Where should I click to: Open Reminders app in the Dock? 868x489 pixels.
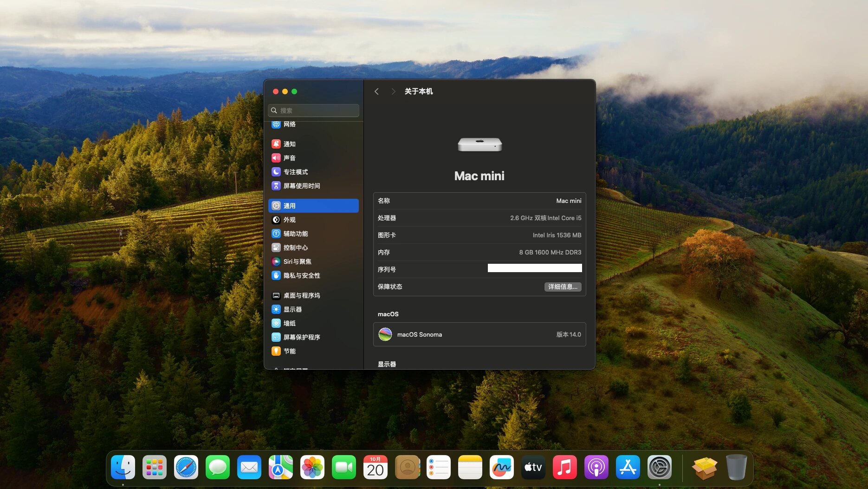(439, 467)
